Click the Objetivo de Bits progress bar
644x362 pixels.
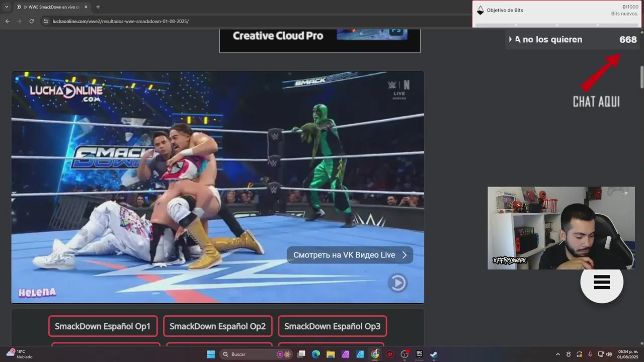[556, 25]
